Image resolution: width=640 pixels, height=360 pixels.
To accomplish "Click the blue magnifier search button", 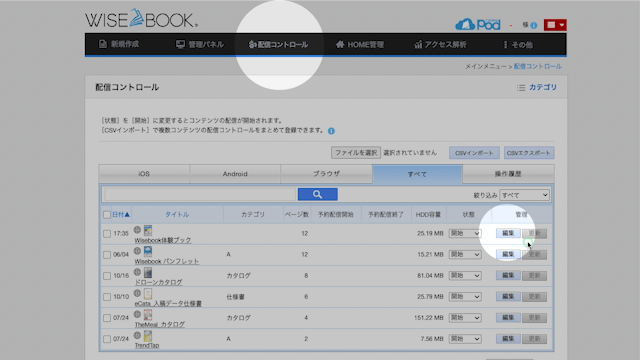I will click(318, 194).
